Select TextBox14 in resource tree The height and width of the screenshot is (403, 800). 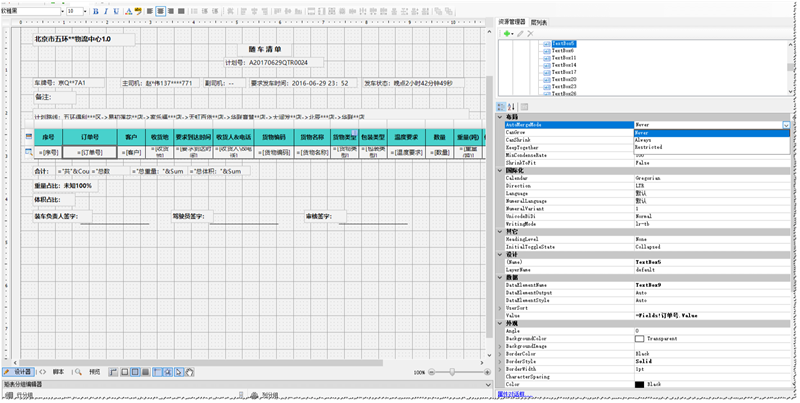pos(561,65)
